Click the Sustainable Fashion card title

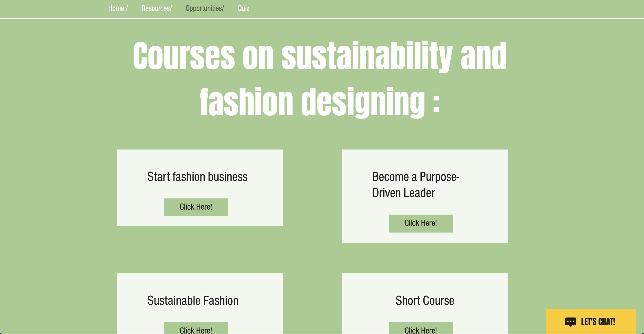click(x=192, y=301)
